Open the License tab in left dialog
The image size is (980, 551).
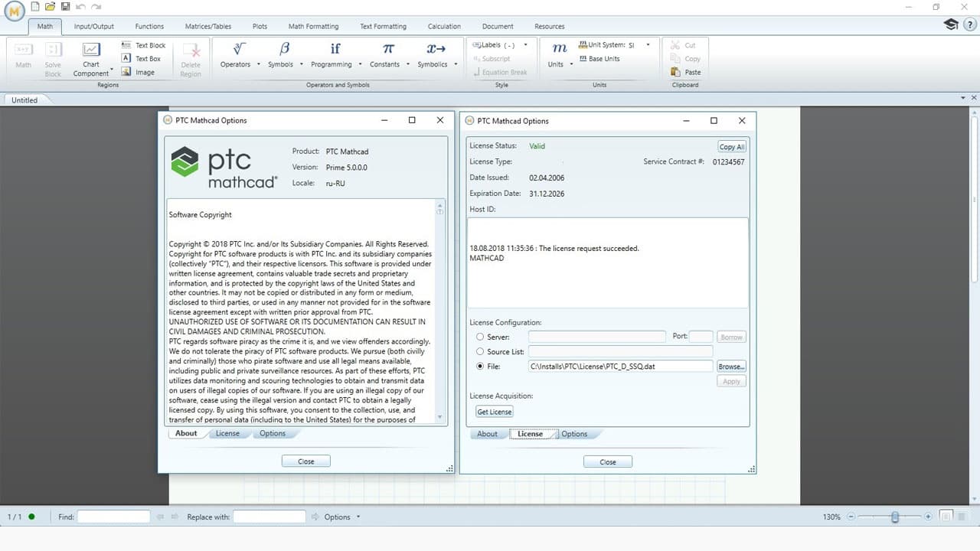point(228,433)
